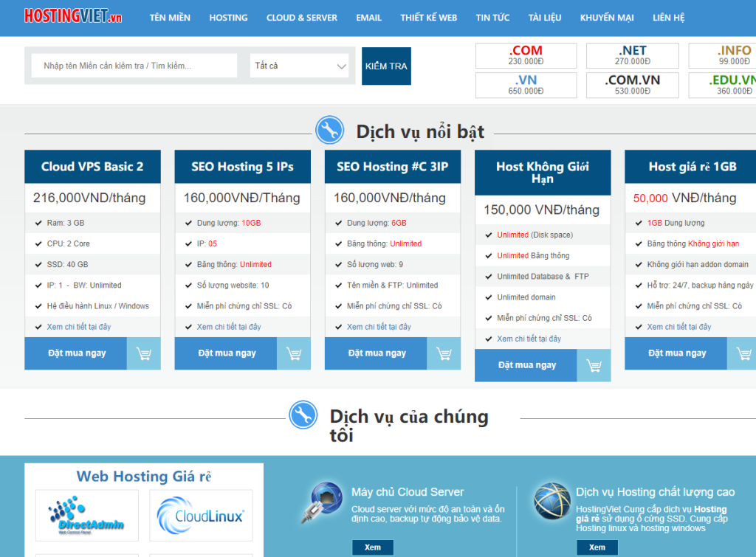This screenshot has height=557, width=756.
Task: Click Xem button under Máy chủ Cloud Server
Action: [373, 547]
